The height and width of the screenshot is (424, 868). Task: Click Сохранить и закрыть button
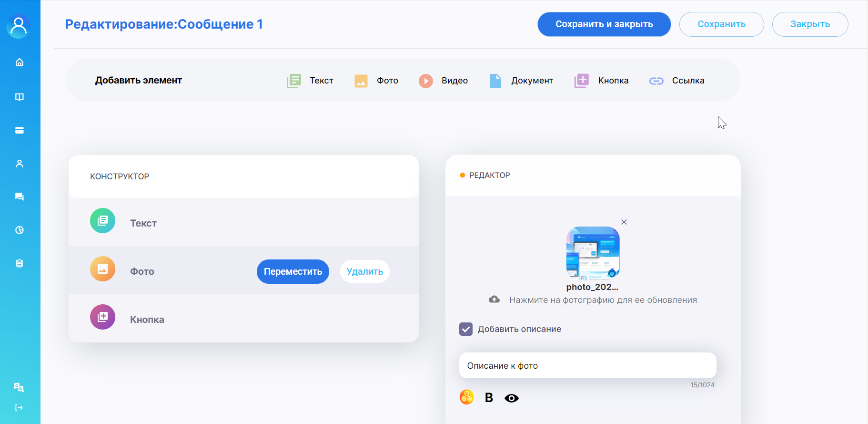(604, 24)
